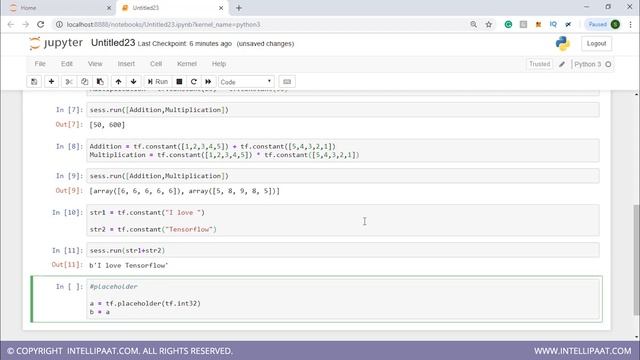Image resolution: width=640 pixels, height=360 pixels.
Task: Click the Trusted notebook indicator
Action: point(540,64)
